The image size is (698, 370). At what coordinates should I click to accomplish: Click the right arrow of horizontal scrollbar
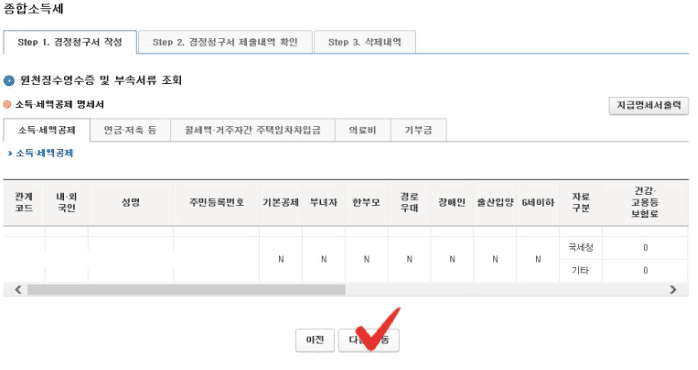(673, 290)
